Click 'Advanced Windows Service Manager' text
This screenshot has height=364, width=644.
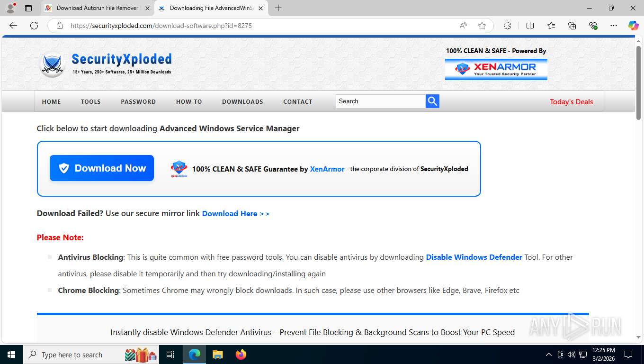pos(230,128)
